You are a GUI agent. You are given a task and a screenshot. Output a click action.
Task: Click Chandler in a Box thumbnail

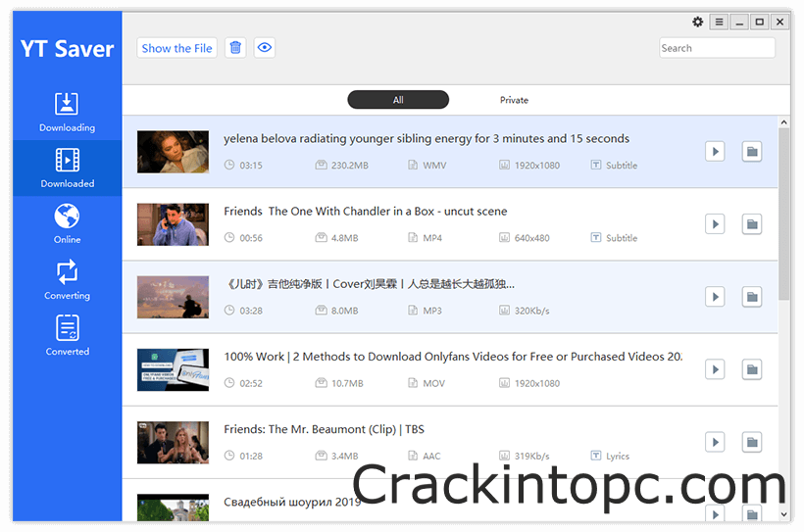tap(173, 224)
